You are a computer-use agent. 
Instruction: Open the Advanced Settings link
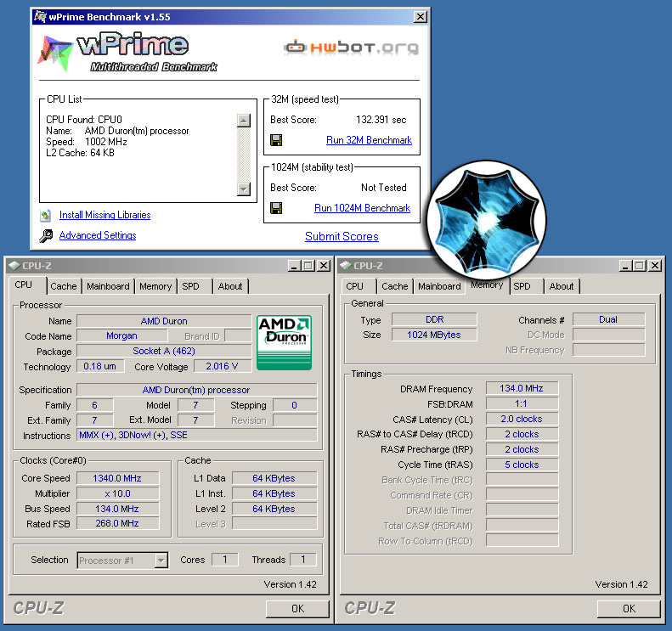pos(98,235)
